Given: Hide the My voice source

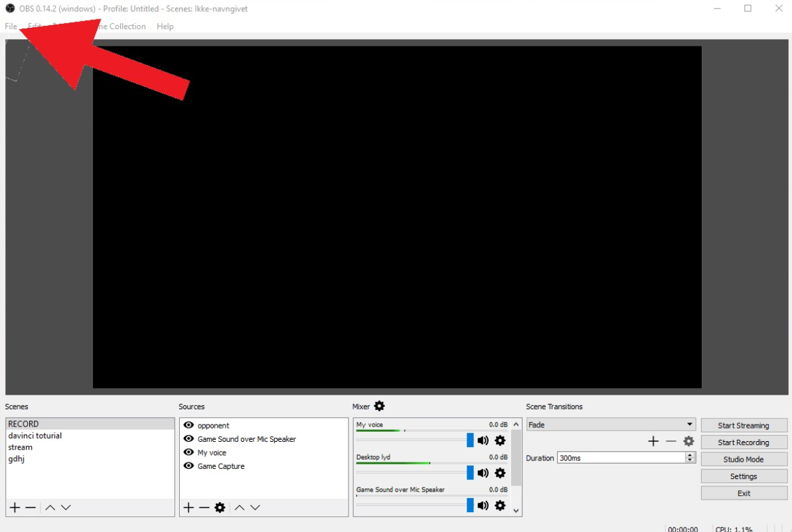Looking at the screenshot, I should 189,452.
